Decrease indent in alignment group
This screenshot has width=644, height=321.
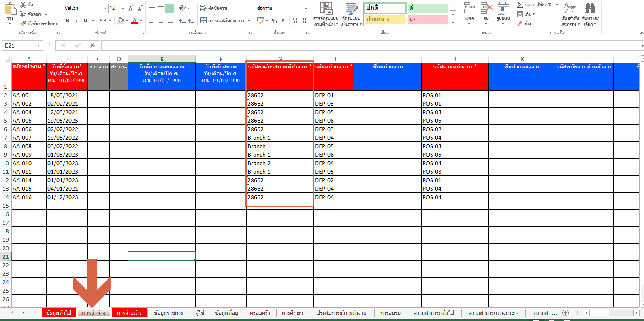point(182,21)
